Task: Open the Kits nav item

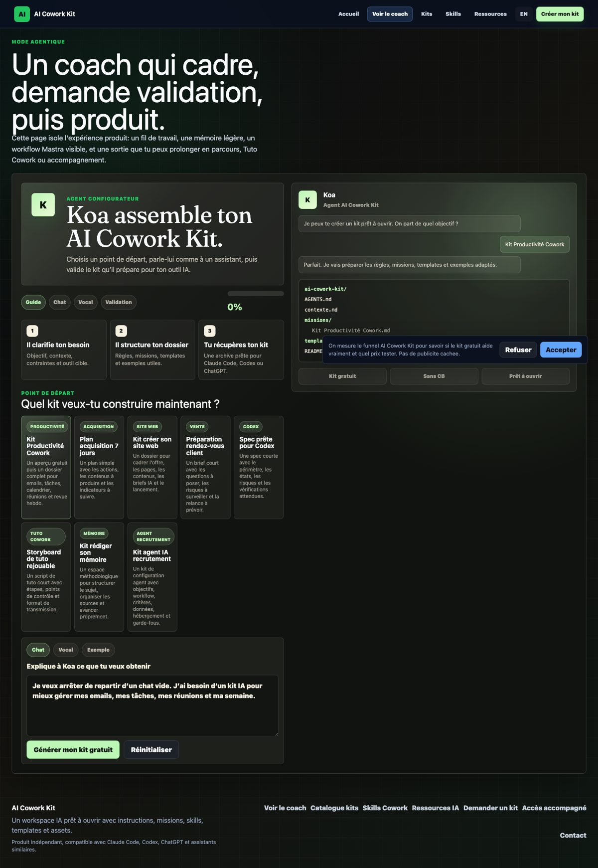Action: click(427, 14)
